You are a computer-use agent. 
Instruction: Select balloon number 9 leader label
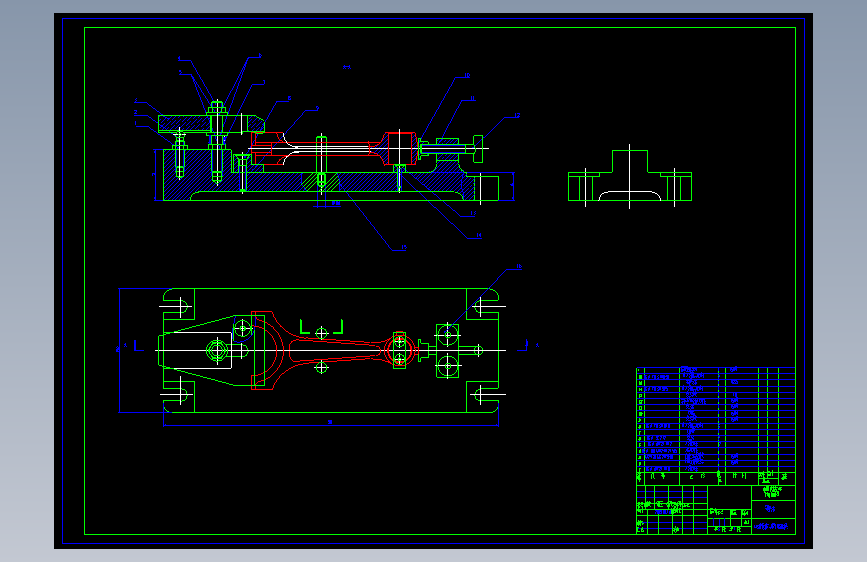[317, 108]
